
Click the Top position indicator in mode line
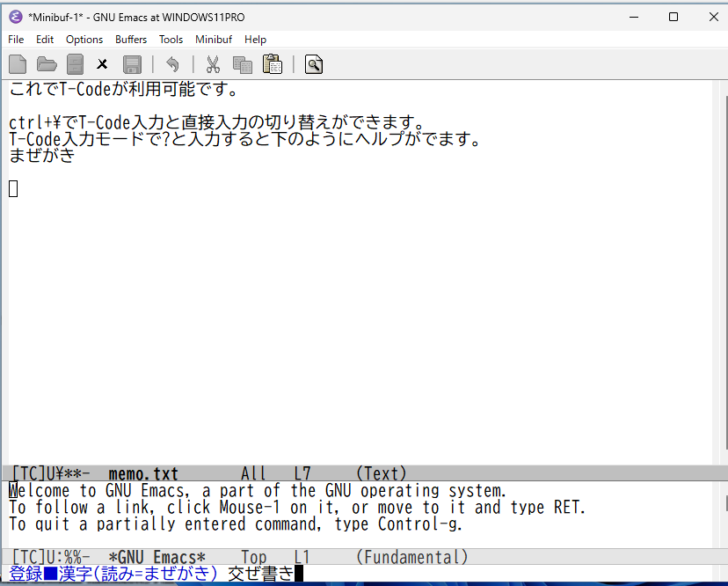(253, 557)
